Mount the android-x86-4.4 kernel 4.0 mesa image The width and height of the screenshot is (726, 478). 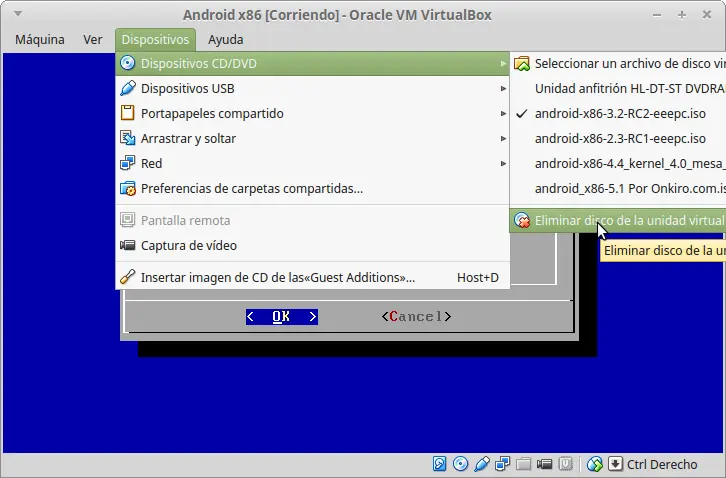pos(618,164)
